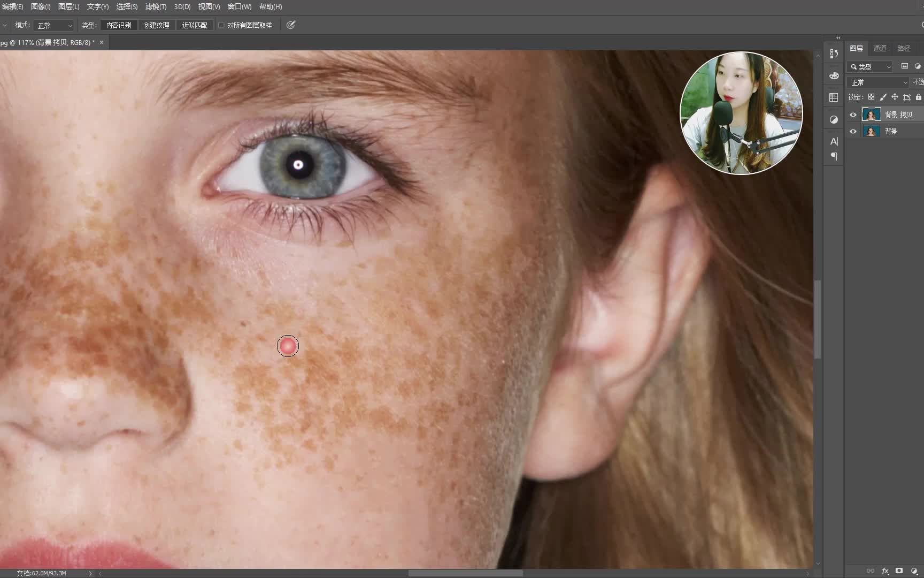Hide the 背景 拷贝 layer
The width and height of the screenshot is (924, 578).
click(x=853, y=115)
